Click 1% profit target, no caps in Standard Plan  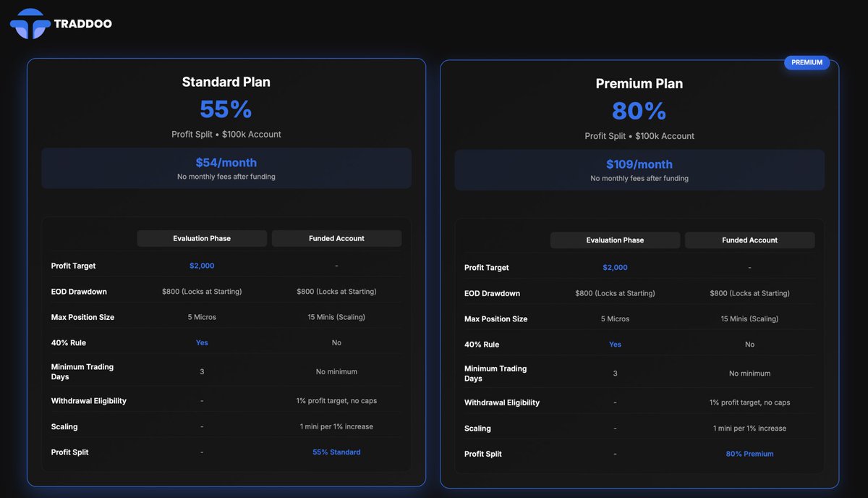[x=336, y=400]
